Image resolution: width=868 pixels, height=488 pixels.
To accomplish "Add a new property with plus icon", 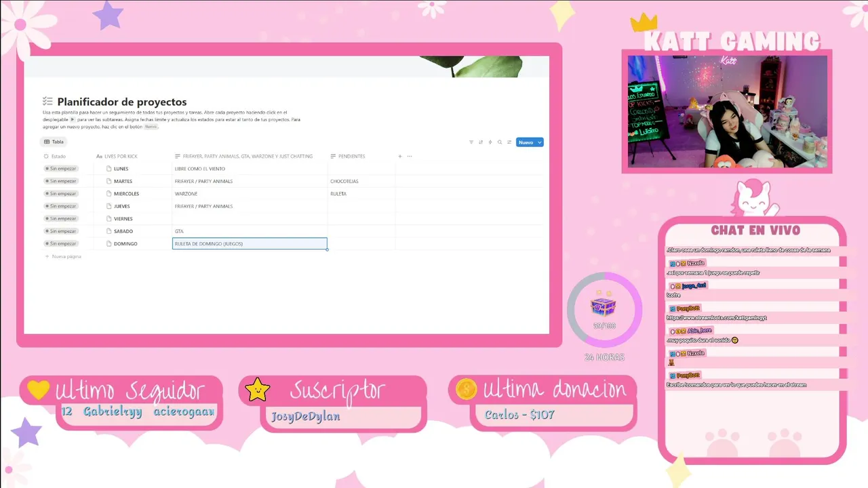I will tap(400, 156).
